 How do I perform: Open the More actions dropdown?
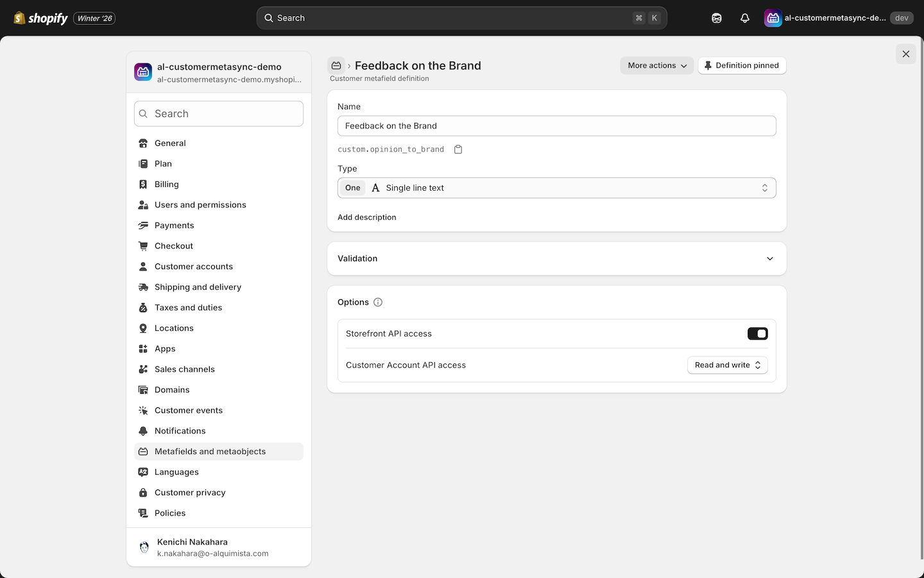click(656, 65)
